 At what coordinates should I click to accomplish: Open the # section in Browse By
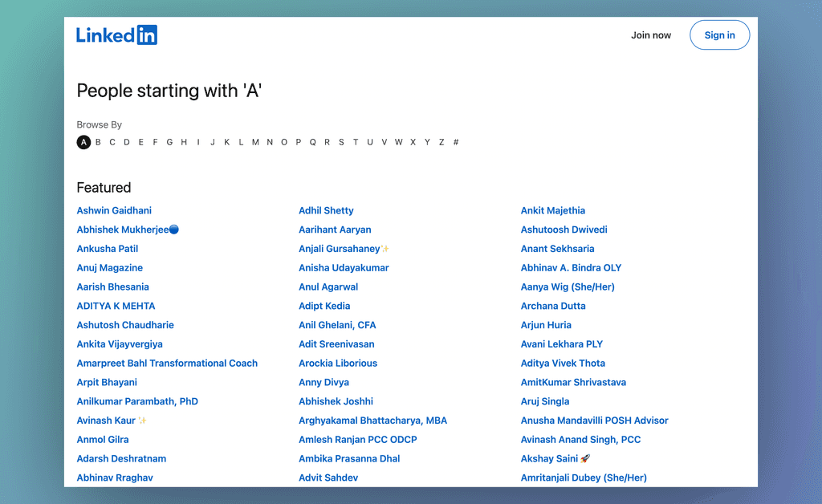[456, 142]
